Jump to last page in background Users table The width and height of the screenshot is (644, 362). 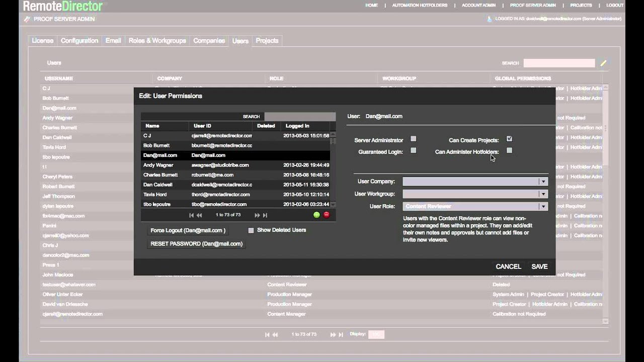[x=341, y=334]
